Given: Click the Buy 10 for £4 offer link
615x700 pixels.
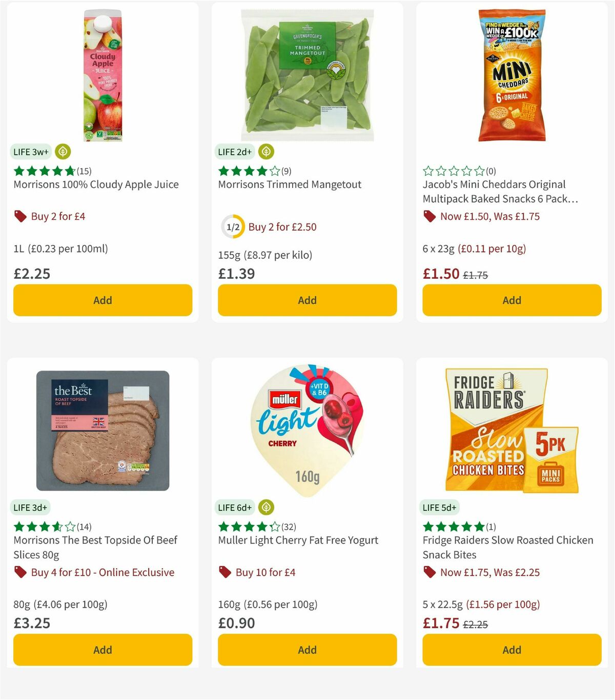Looking at the screenshot, I should coord(265,572).
